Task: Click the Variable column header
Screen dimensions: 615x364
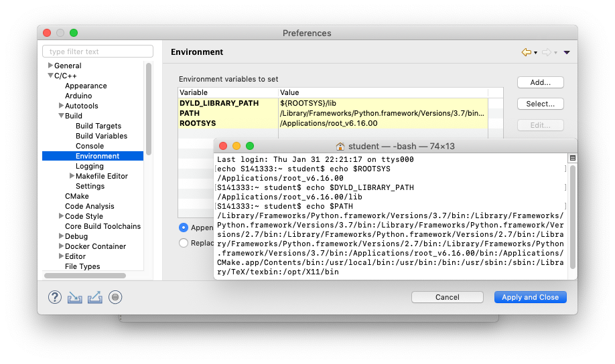Action: tap(228, 92)
